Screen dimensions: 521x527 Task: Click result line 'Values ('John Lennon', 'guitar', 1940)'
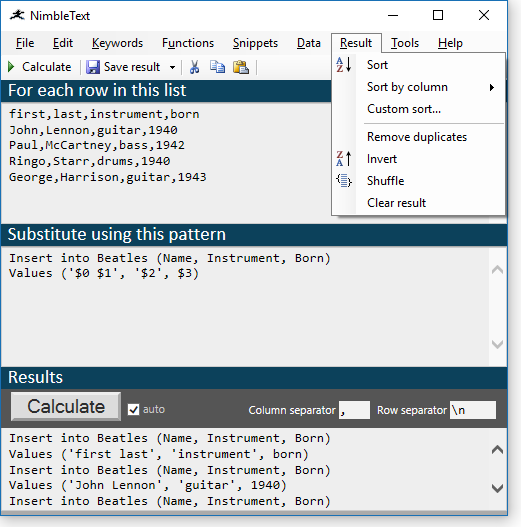click(148, 485)
